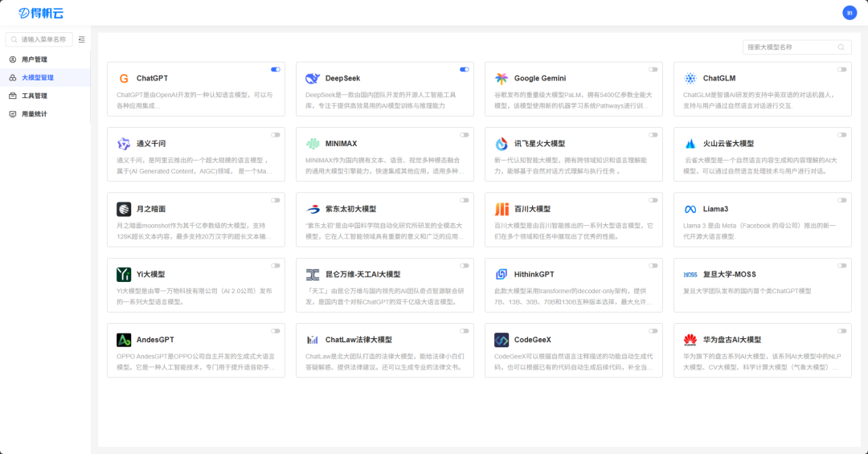868x454 pixels.
Task: Focus the 请输入菜单名称 menu search field
Action: (39, 39)
